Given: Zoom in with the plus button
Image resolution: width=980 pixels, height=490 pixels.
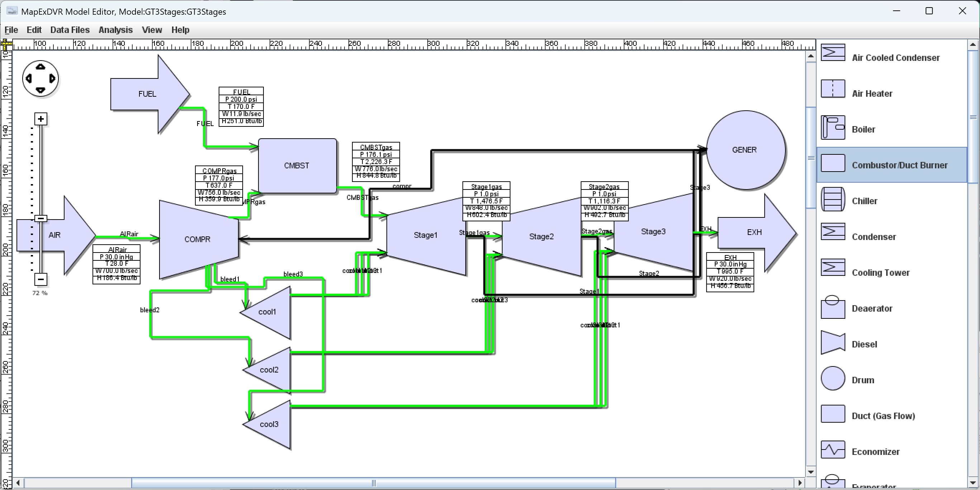Looking at the screenshot, I should click(x=41, y=119).
